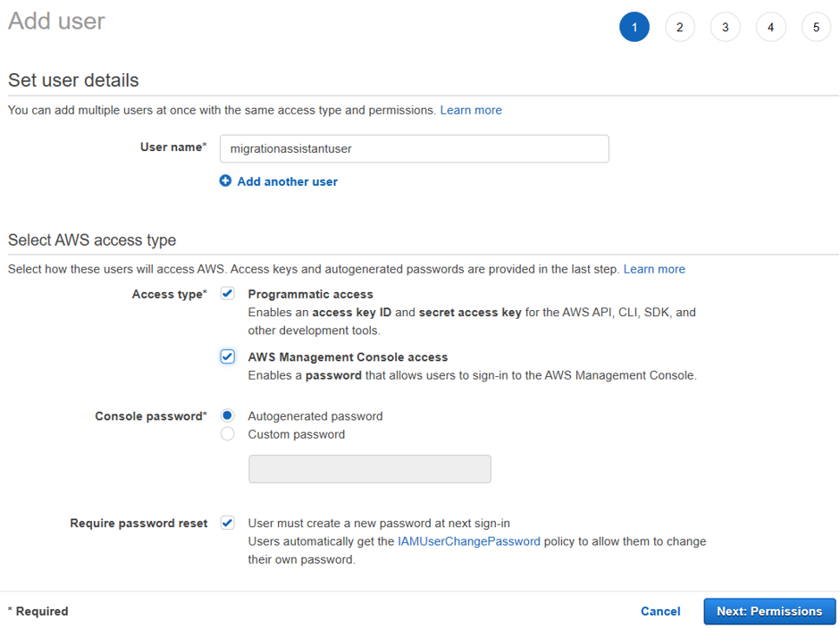This screenshot has height=628, width=840.
Task: Select the Custom password radio button
Action: pos(227,433)
